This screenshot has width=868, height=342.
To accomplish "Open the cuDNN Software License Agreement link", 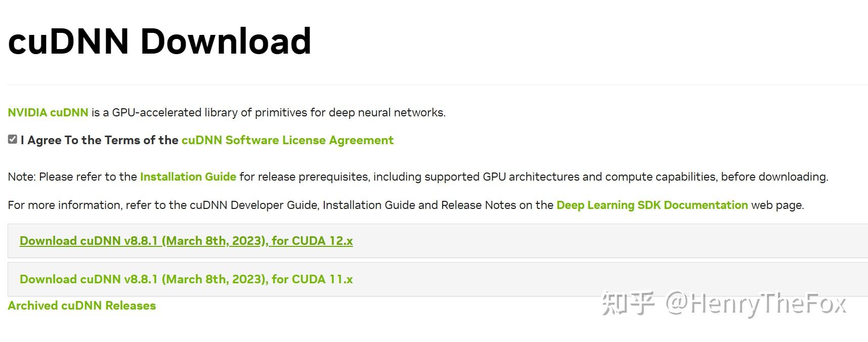I will pos(287,140).
